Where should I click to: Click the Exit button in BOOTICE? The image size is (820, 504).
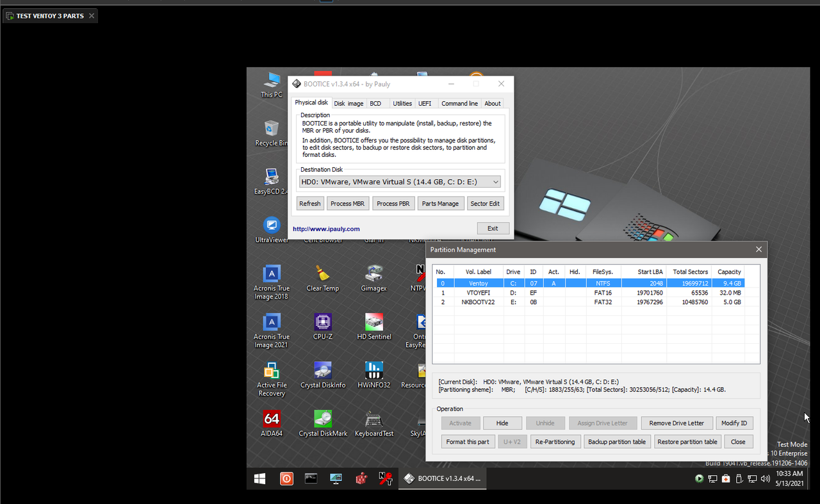pos(493,228)
